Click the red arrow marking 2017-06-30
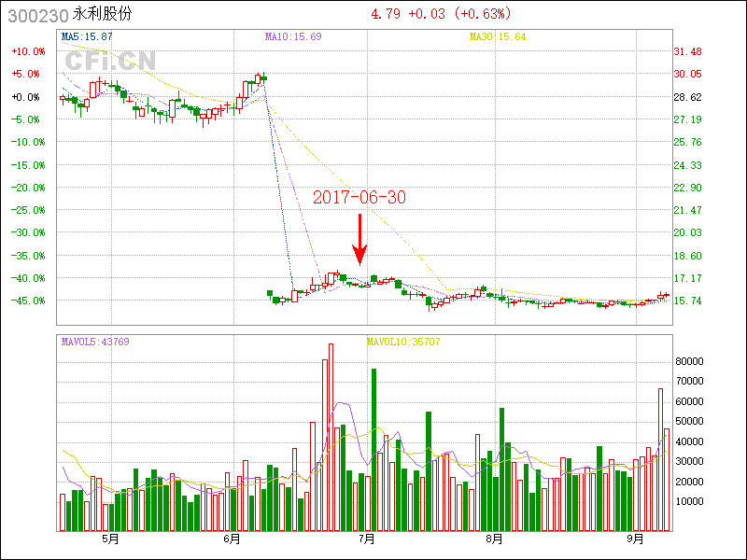Image resolution: width=747 pixels, height=560 pixels. coord(359,239)
